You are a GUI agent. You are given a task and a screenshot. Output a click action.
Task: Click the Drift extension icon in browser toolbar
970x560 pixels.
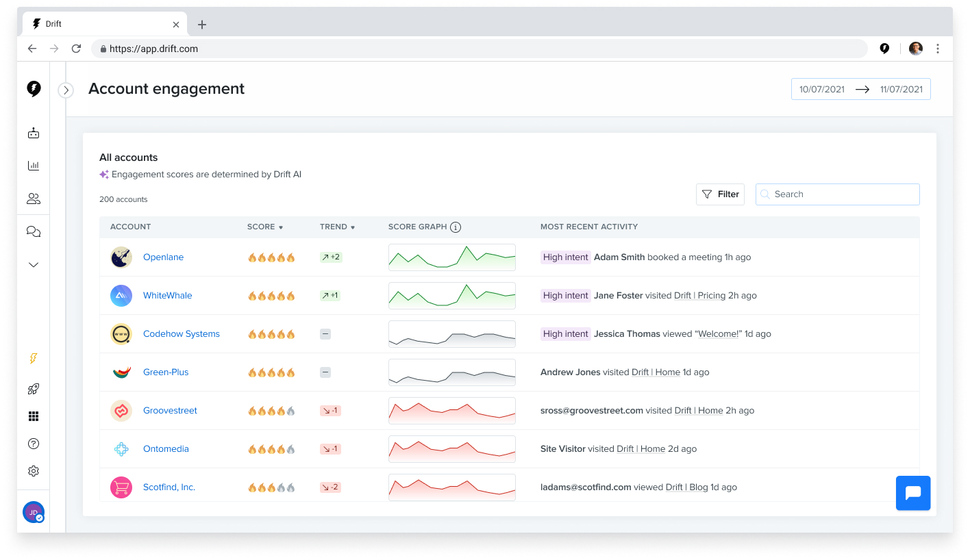tap(884, 49)
